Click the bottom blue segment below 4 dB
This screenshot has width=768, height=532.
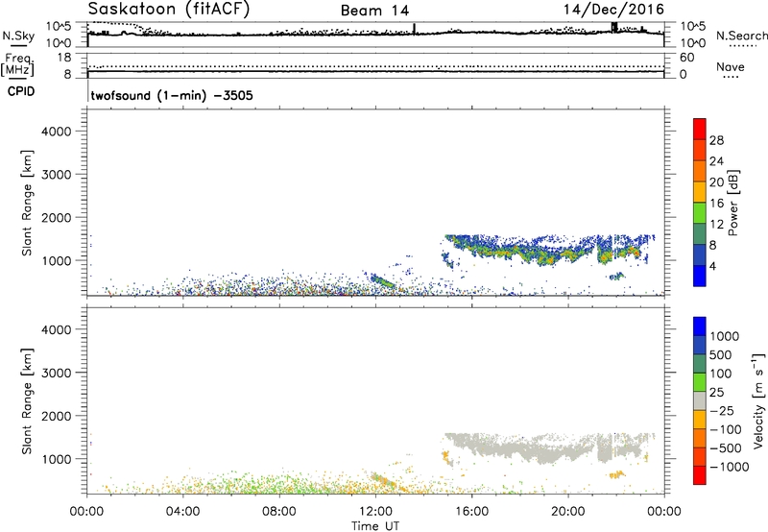(x=700, y=277)
